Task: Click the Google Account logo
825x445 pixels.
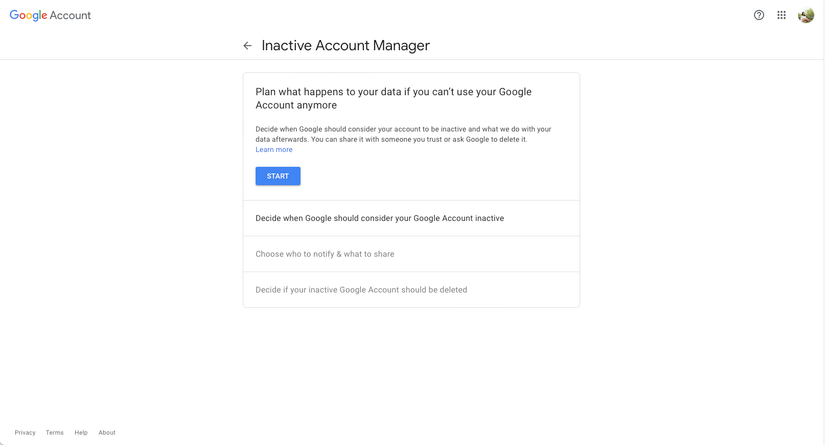Action: (x=50, y=15)
